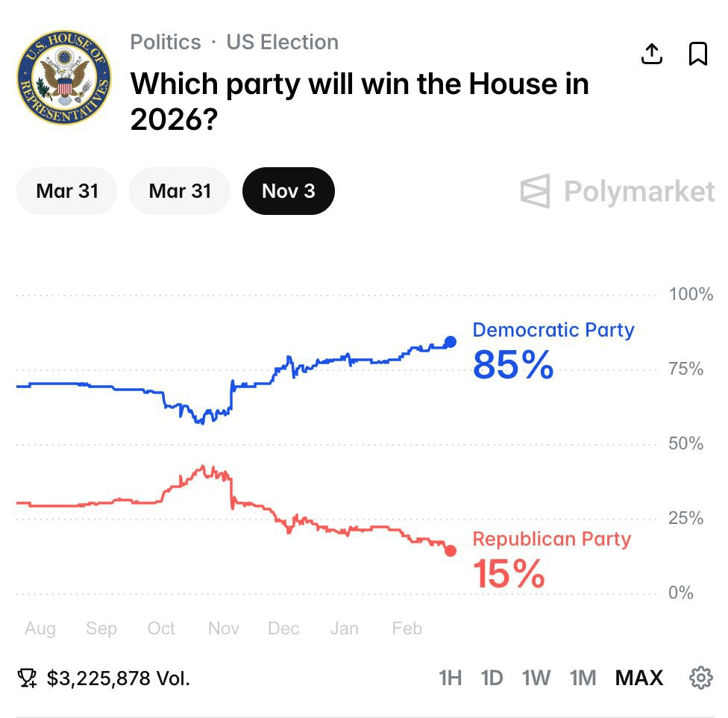Click the U.S. House seal image
Viewport: 728px width, 718px height.
(x=63, y=78)
